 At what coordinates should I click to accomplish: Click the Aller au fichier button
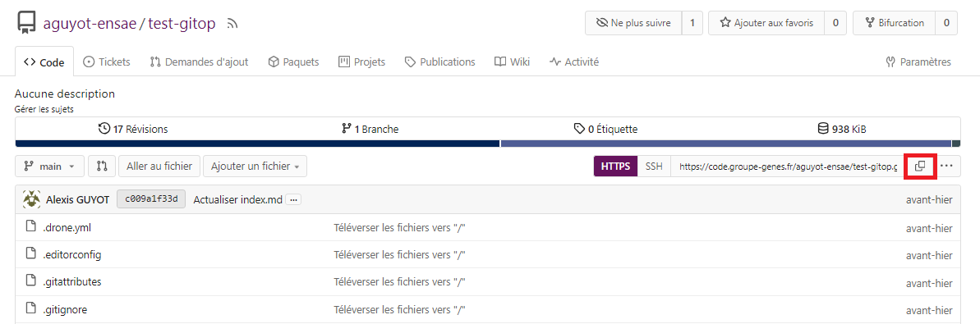(x=159, y=167)
